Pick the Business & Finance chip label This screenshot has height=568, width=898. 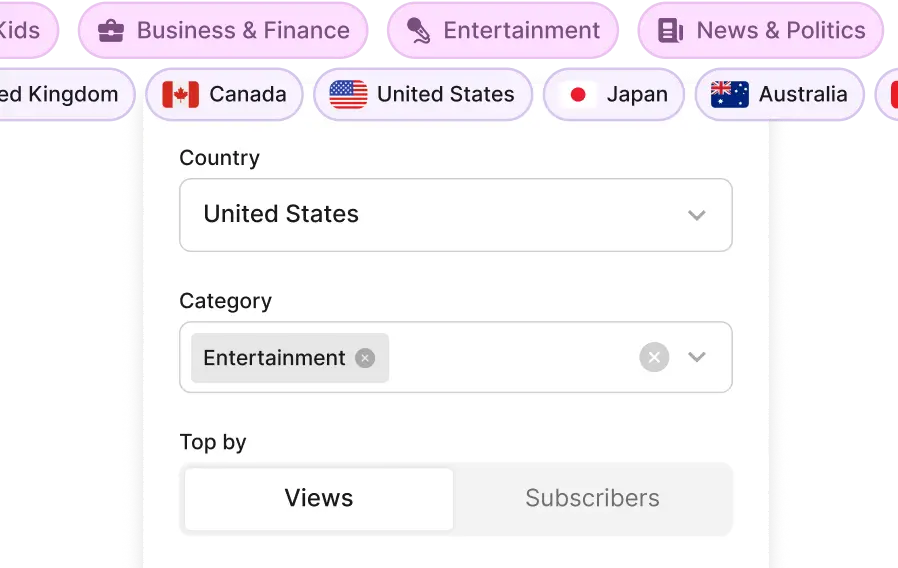click(243, 31)
